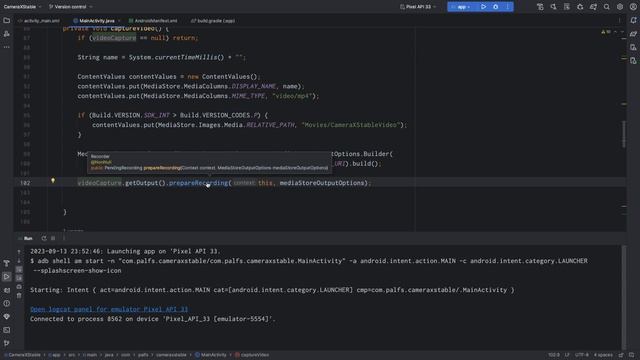This screenshot has width=640, height=360.
Task: Clear the Run console with trash icon
Action: 19,296
